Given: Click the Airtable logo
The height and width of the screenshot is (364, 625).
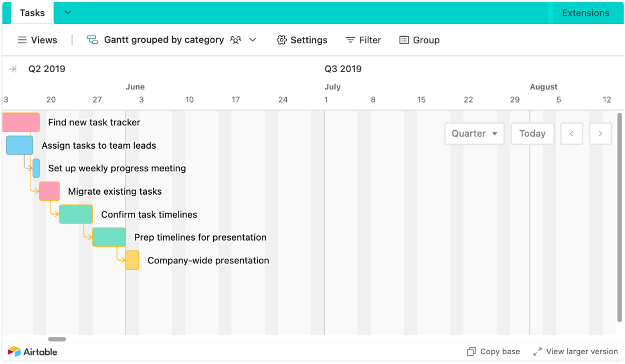Looking at the screenshot, I should point(33,352).
